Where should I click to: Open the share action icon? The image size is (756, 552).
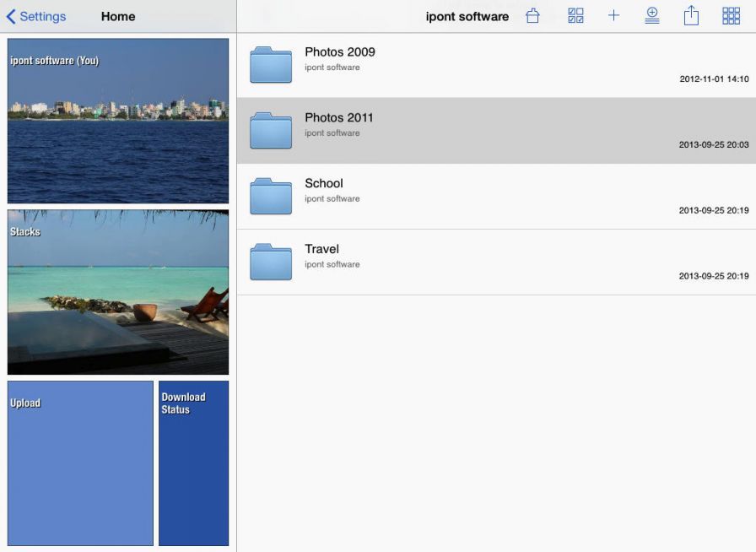691,16
